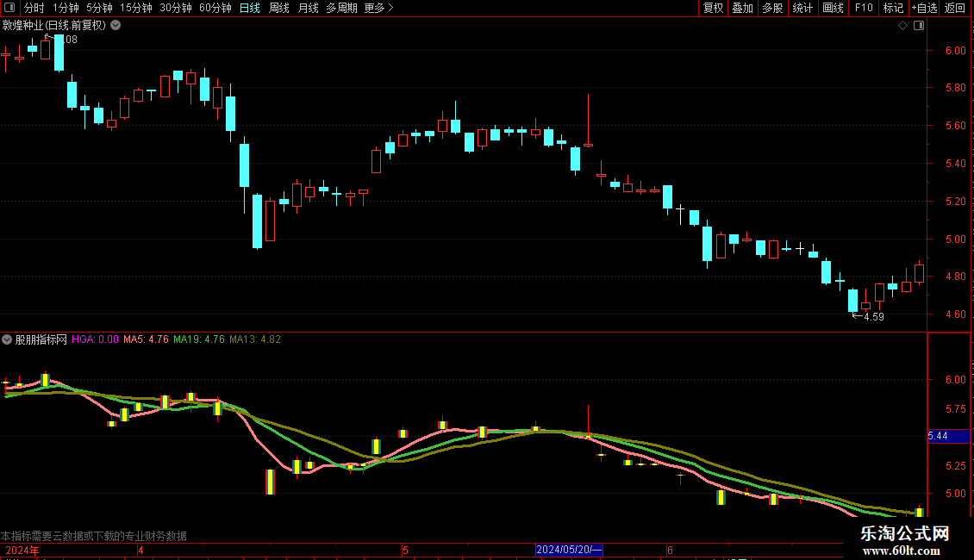Click the 叠加 overlay button
Screen dimensions: 974x560
[743, 8]
